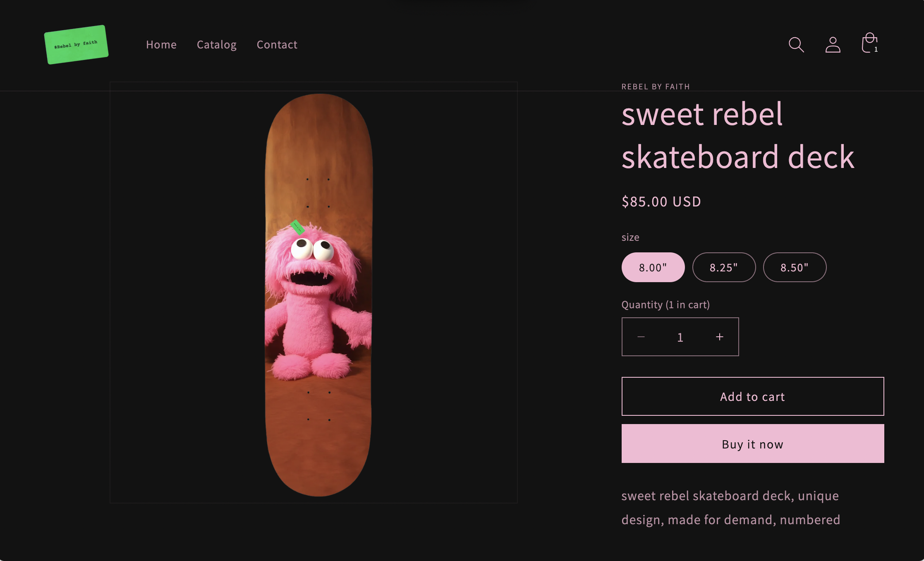Viewport: 924px width, 561px height.
Task: Click the $85.00 USD price text
Action: [661, 201]
